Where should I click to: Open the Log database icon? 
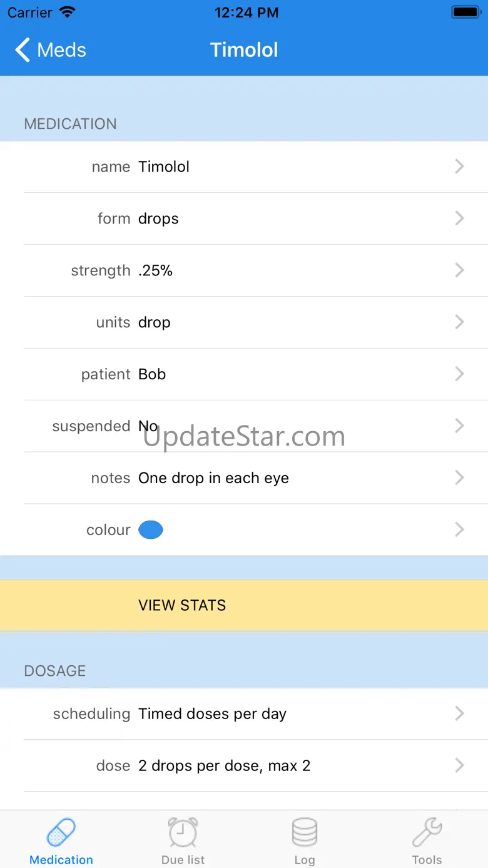point(305,832)
